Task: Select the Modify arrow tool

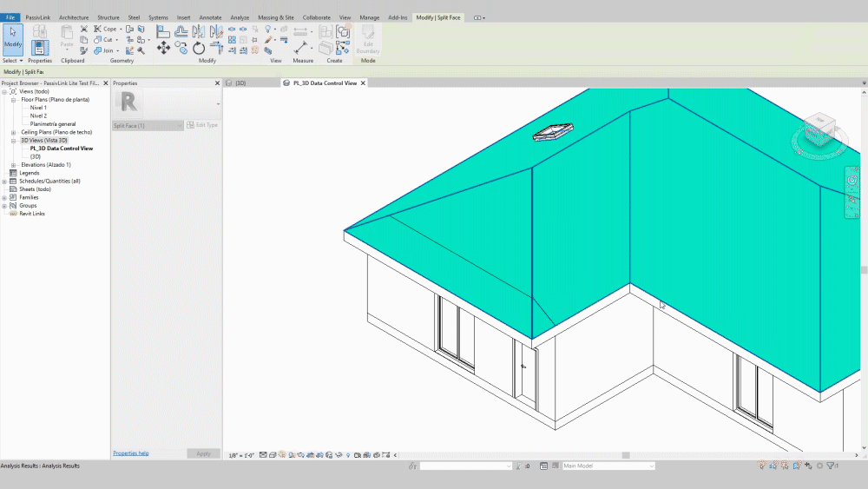Action: click(13, 39)
